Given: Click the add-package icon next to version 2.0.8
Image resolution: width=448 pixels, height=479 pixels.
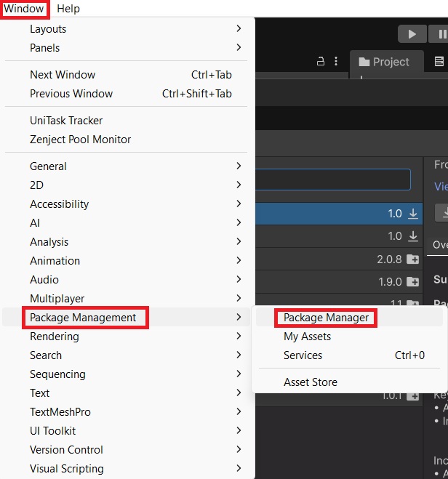Looking at the screenshot, I should (x=413, y=259).
